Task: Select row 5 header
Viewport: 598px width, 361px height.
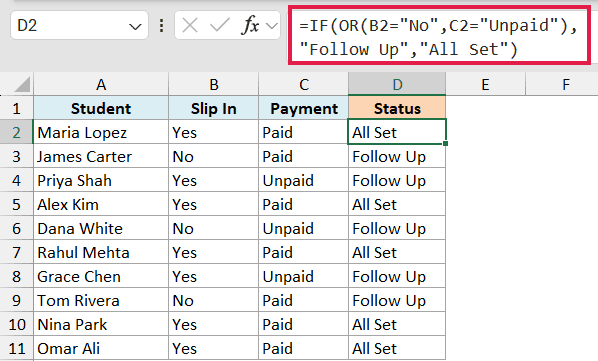Action: pos(16,204)
